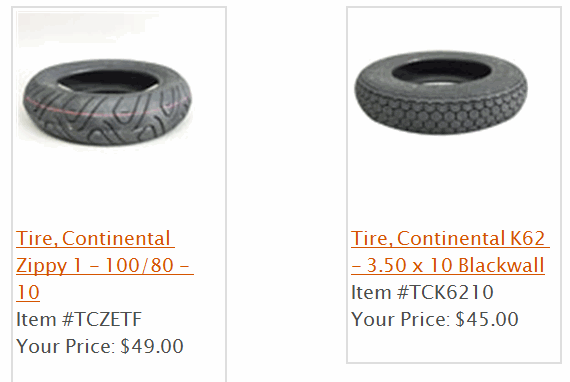Select the Item #TCZETF text
Viewport: 570px width, 382px height.
coord(79,319)
